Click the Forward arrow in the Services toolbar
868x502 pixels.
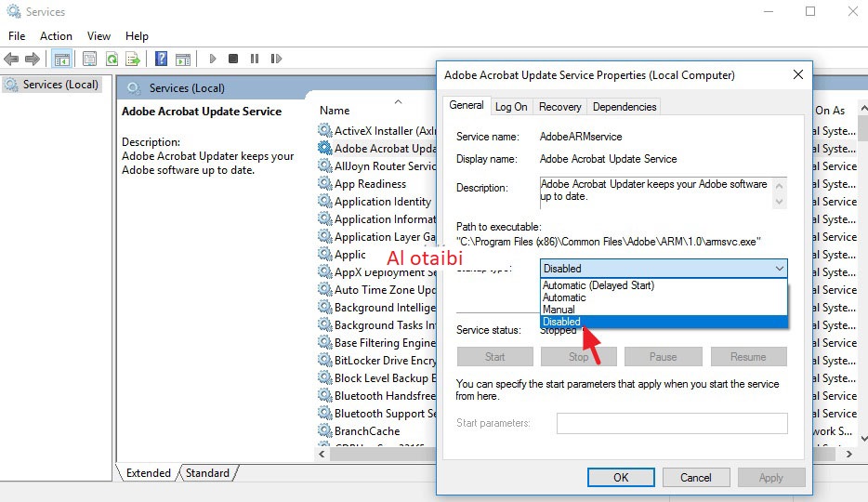pyautogui.click(x=33, y=59)
